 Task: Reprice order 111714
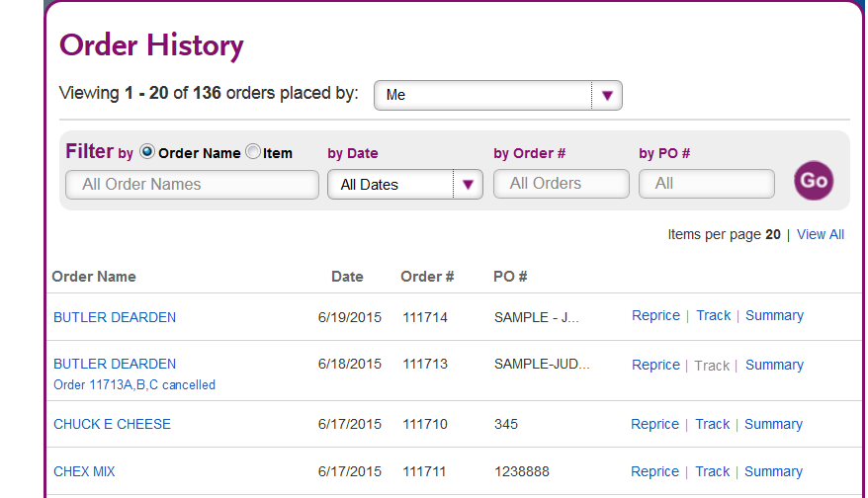point(655,315)
